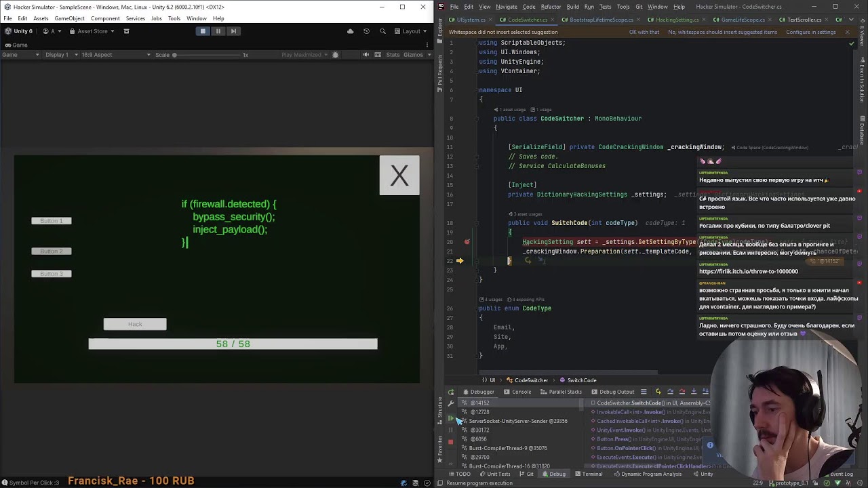Stop Play mode in Unity toolbar
The height and width of the screenshot is (488, 868).
pyautogui.click(x=203, y=31)
